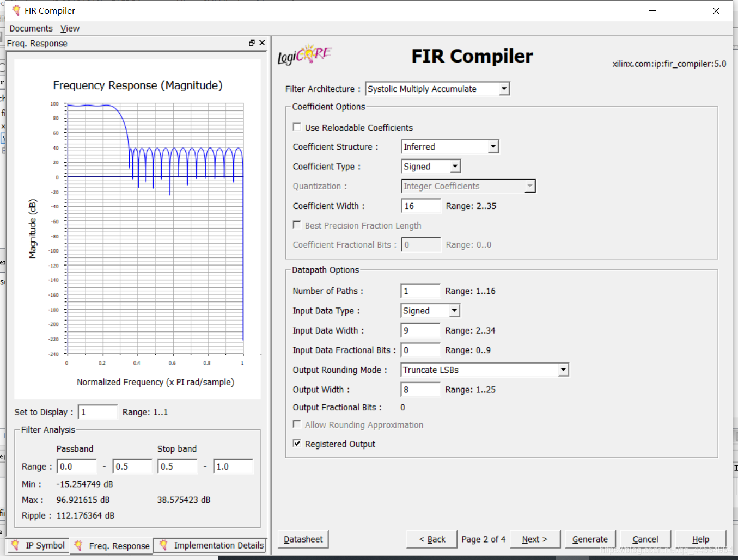Image resolution: width=738 pixels, height=560 pixels.
Task: Click the Input Data Fractional Bits field
Action: click(x=420, y=350)
